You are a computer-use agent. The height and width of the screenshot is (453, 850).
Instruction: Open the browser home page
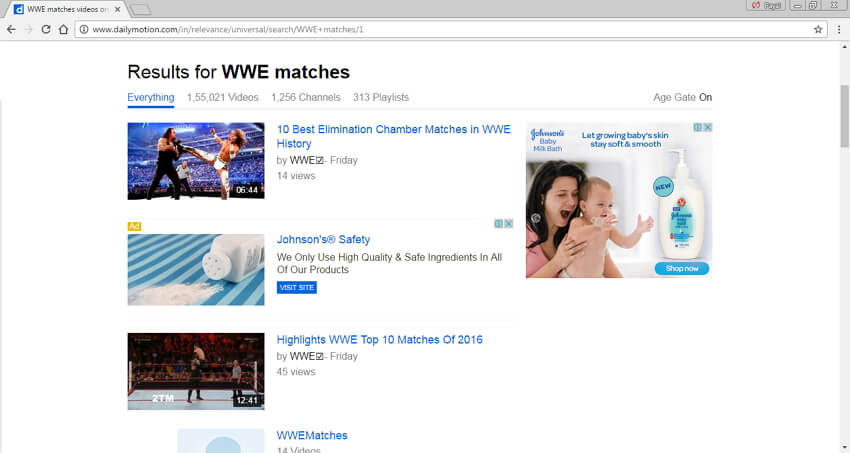(x=63, y=29)
